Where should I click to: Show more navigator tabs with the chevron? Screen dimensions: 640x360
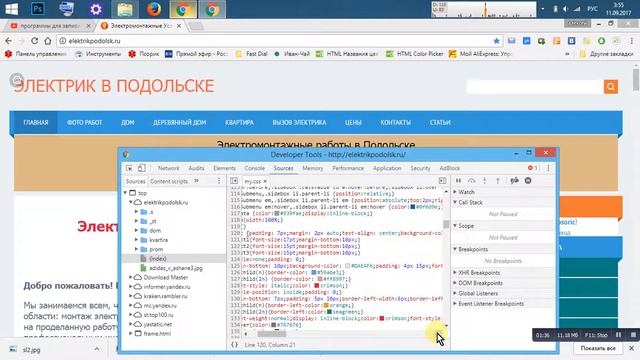point(196,181)
